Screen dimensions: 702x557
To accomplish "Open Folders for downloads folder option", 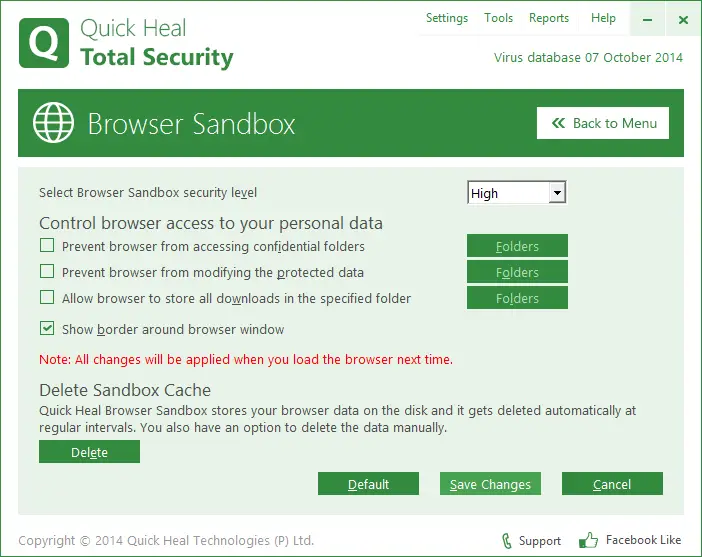I will (517, 298).
